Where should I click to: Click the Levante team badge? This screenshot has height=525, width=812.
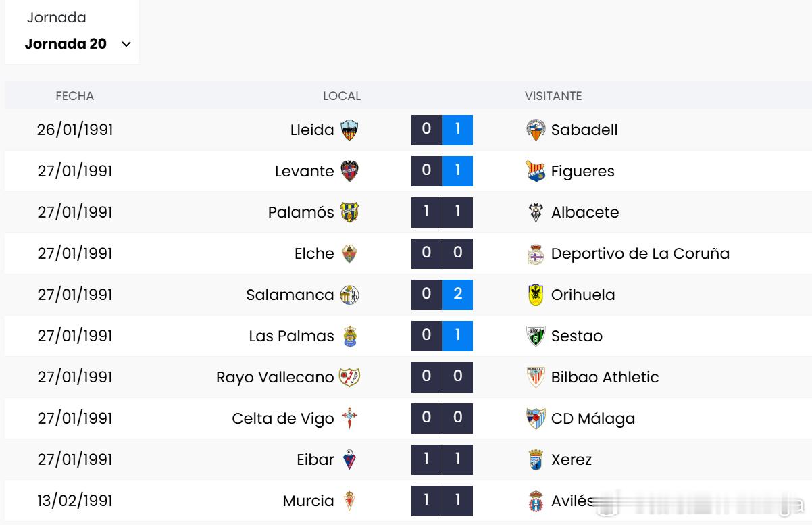click(349, 171)
